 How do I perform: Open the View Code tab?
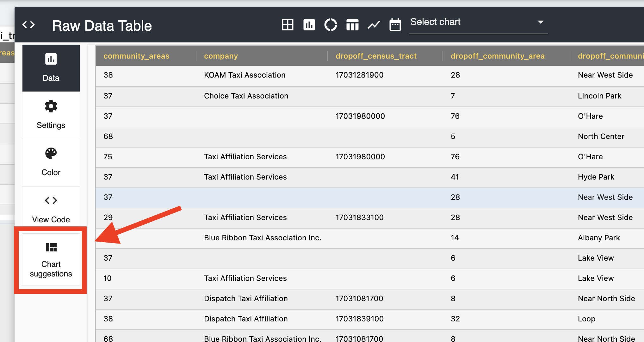[51, 209]
